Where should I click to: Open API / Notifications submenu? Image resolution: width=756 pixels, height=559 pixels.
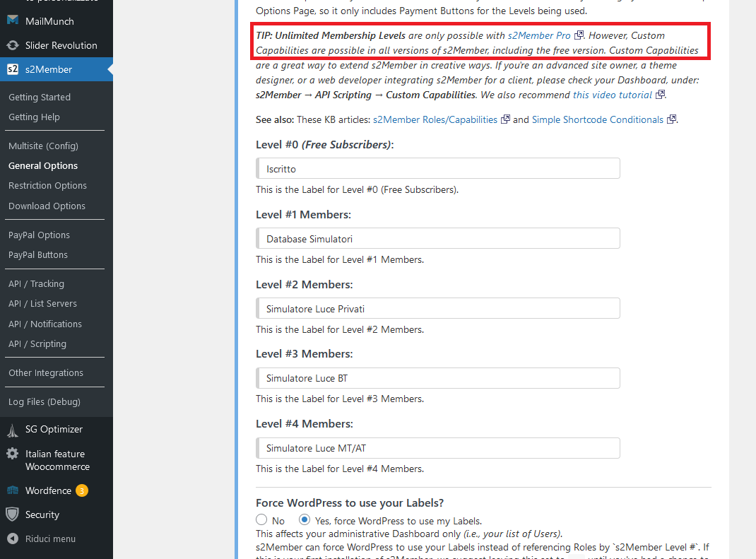[x=45, y=324]
